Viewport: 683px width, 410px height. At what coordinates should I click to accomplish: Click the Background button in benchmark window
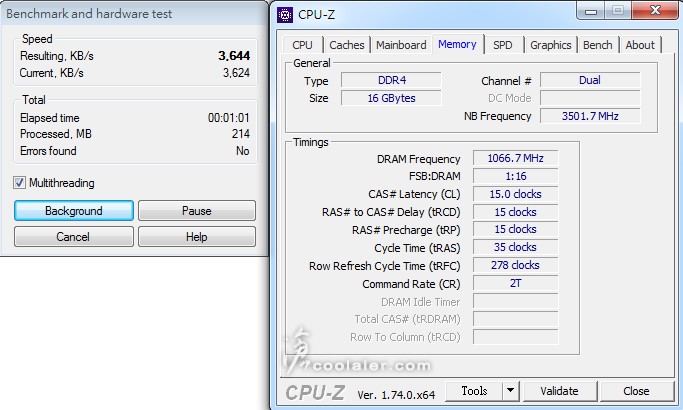(74, 211)
